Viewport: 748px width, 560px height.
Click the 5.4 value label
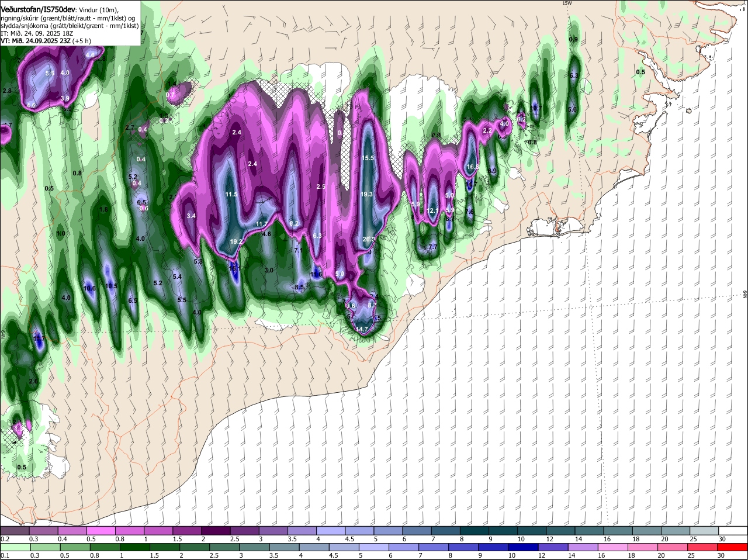tap(177, 276)
